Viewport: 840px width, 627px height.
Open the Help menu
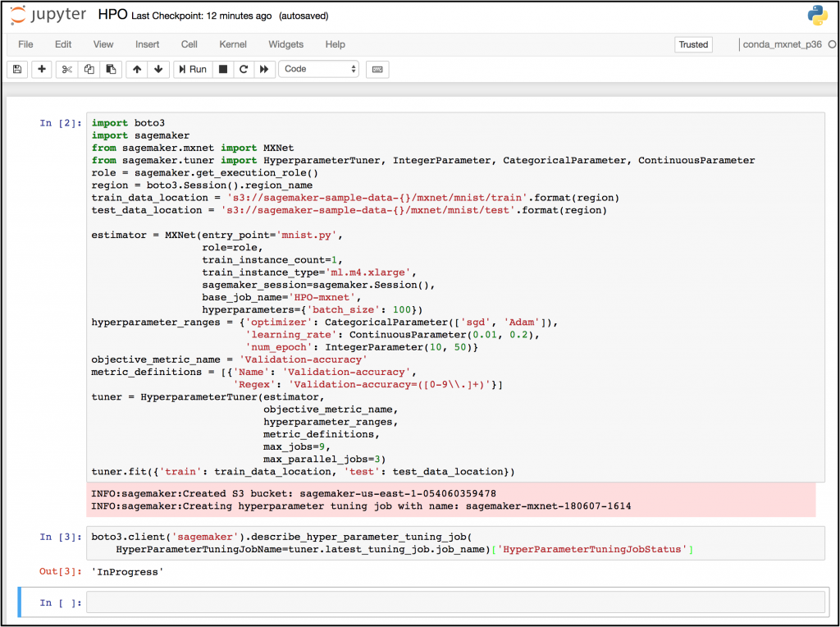pos(336,44)
